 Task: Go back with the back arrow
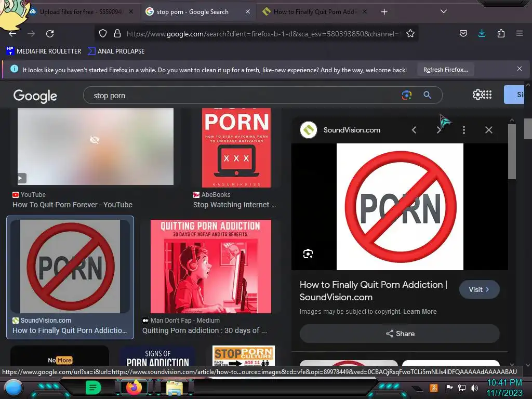[12, 34]
